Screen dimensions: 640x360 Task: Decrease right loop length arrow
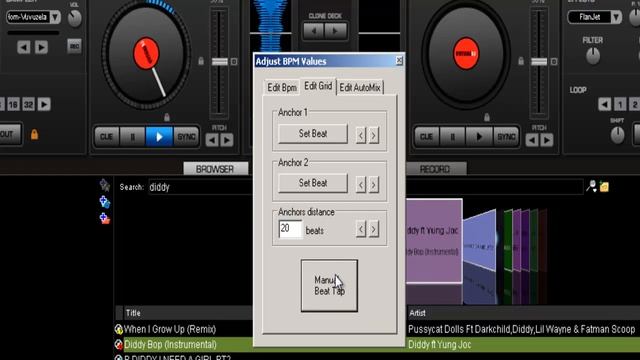(604, 104)
